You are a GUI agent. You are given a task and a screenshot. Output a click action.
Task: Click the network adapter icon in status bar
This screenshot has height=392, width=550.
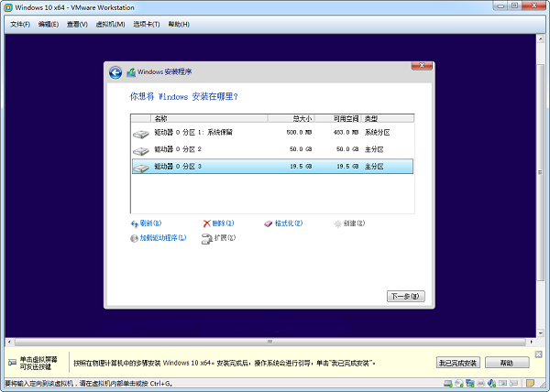470,383
